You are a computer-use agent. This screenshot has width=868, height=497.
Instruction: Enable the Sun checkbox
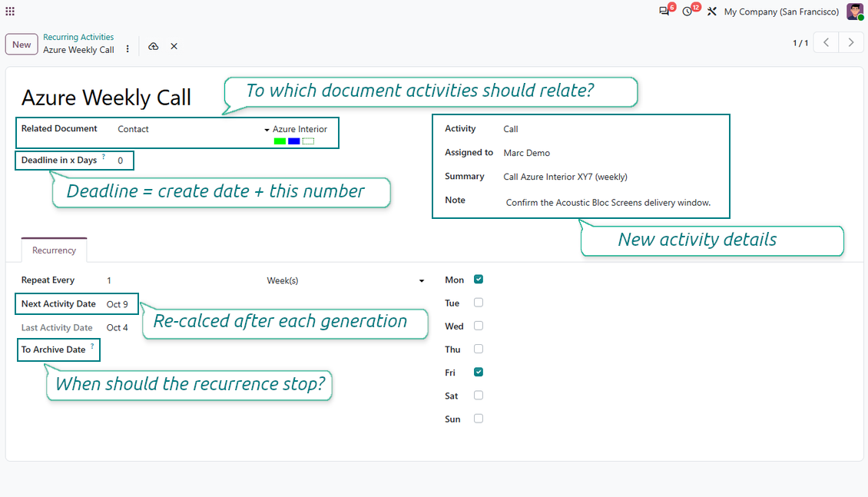479,419
